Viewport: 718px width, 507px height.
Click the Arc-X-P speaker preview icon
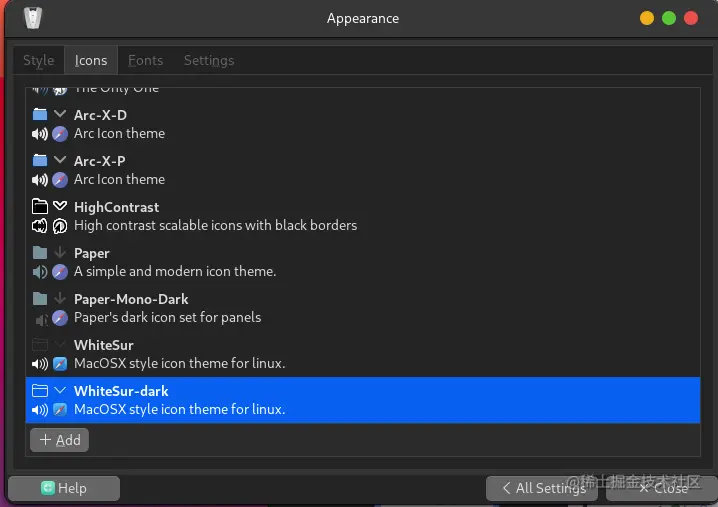click(x=40, y=180)
